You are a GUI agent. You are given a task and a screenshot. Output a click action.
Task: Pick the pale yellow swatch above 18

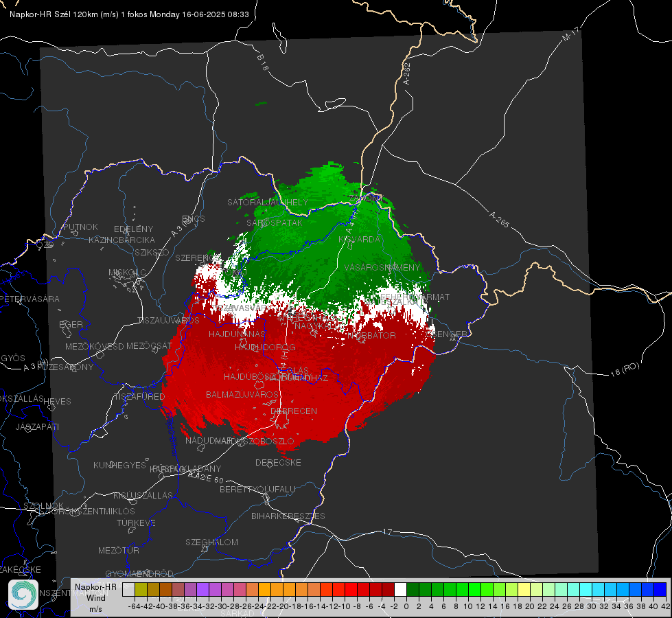[x=524, y=589]
